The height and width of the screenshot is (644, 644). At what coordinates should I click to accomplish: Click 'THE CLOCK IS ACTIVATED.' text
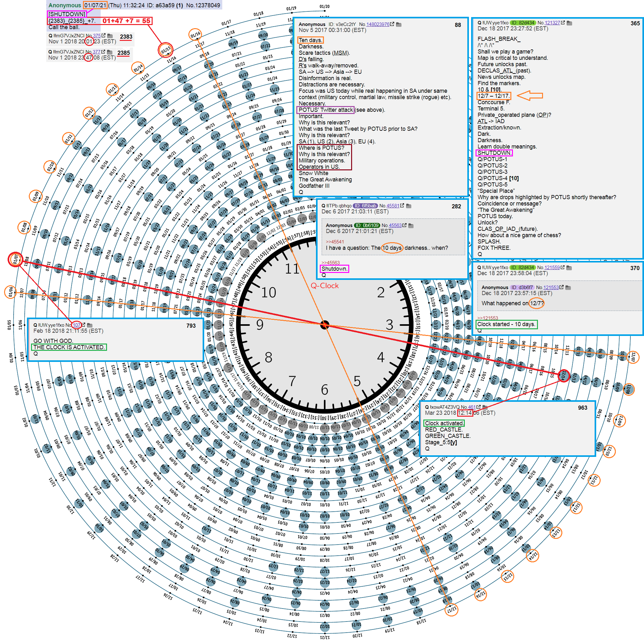(69, 347)
